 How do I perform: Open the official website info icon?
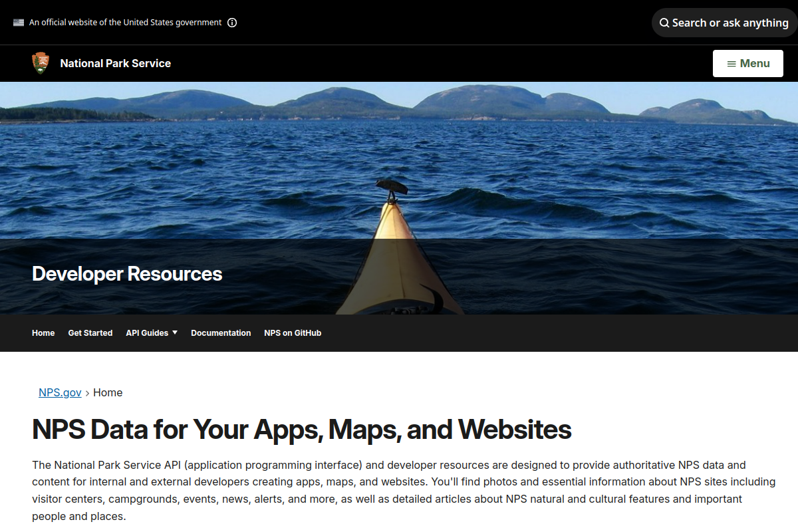[x=232, y=23]
